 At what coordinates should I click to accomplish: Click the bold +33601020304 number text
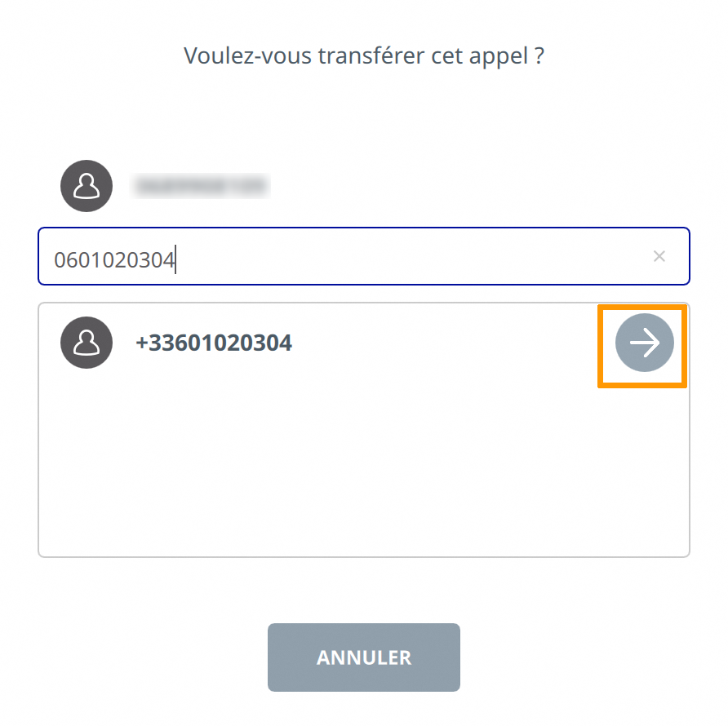[214, 343]
